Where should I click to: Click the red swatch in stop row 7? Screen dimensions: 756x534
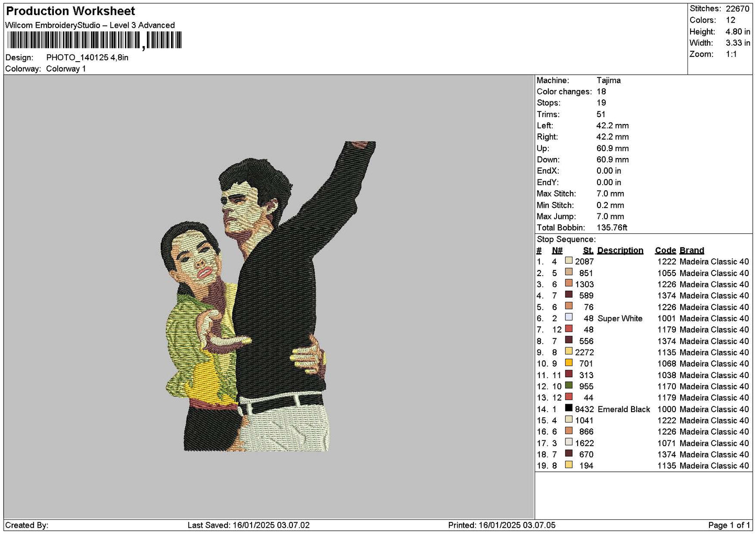tap(569, 328)
